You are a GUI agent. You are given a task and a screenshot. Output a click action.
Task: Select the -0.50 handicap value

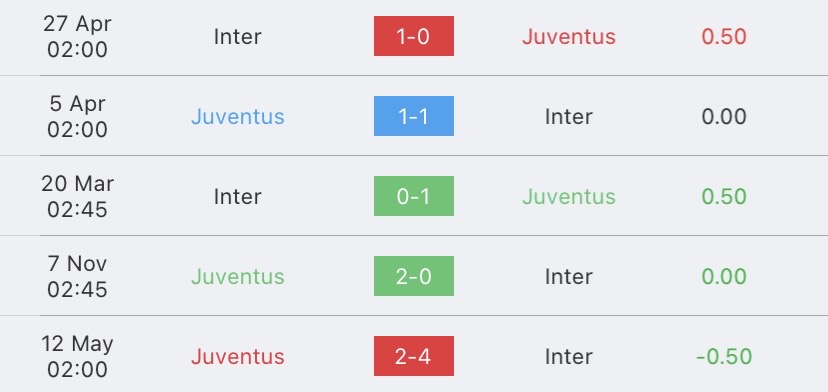pos(724,357)
